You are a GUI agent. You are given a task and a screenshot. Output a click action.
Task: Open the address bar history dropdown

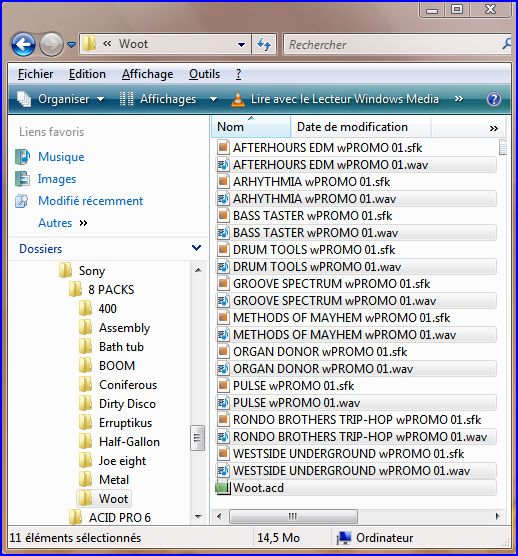click(x=241, y=45)
